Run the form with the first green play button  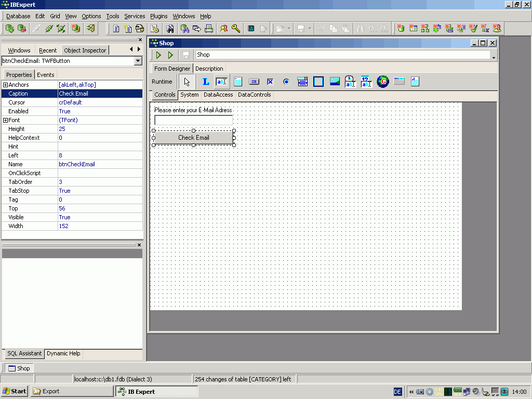(158, 55)
